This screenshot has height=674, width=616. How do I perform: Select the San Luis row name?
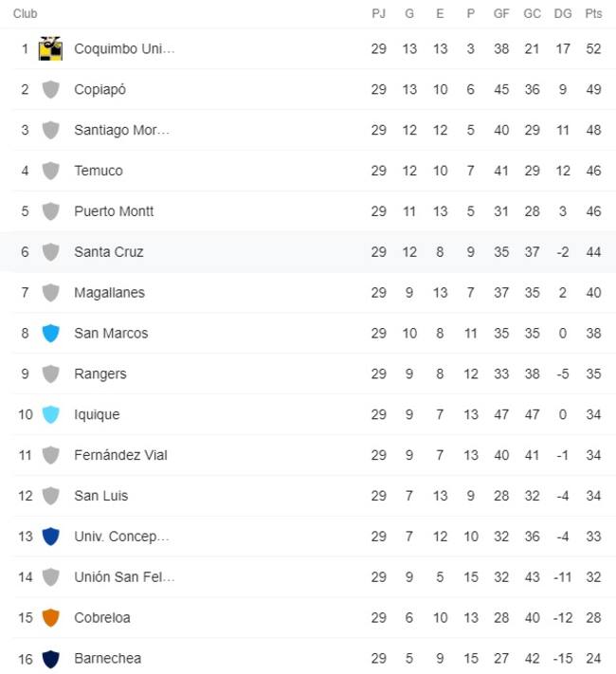101,496
